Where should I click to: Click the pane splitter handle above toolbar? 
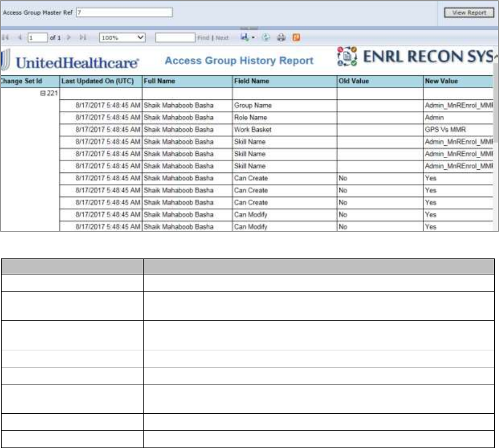[249, 28]
